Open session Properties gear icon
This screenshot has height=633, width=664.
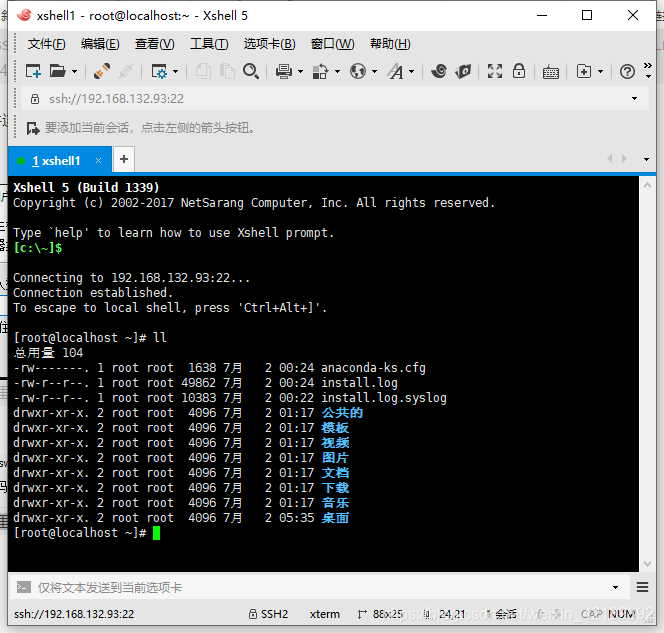(x=159, y=71)
